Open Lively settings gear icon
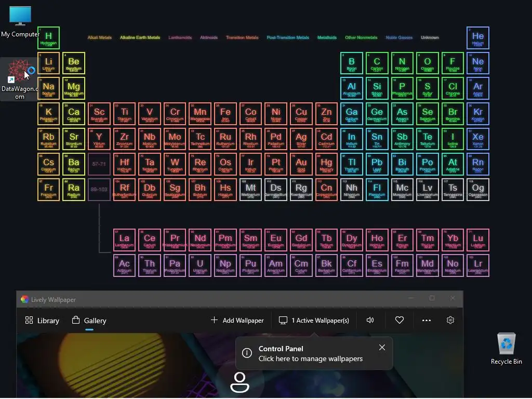Viewport: 532px width, 399px height. (x=450, y=320)
